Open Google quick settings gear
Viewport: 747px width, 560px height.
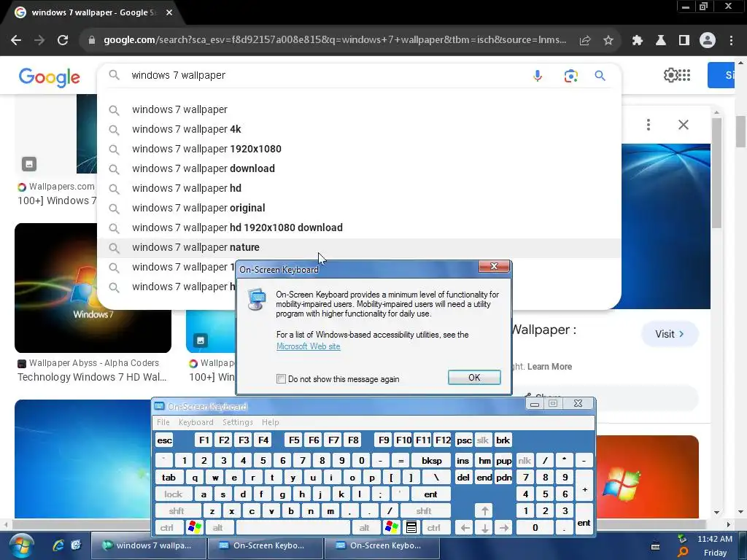pyautogui.click(x=670, y=75)
